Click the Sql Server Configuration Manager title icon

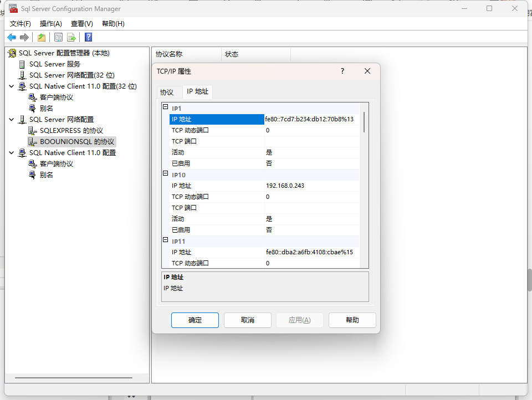13,8
